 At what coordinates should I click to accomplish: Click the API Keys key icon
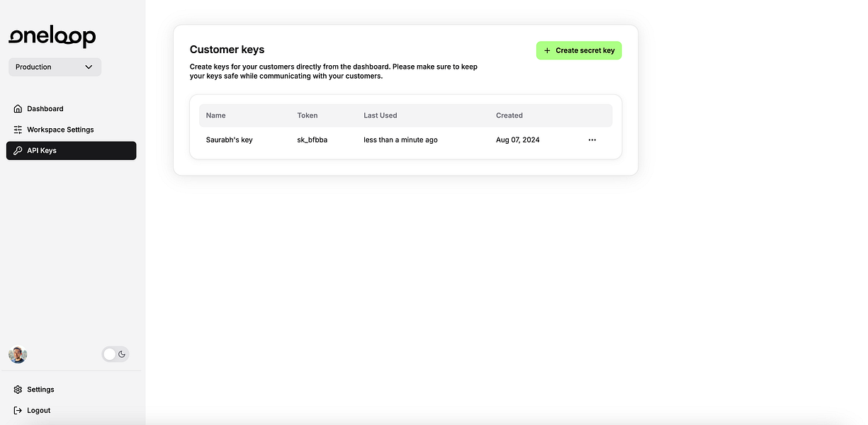point(18,151)
